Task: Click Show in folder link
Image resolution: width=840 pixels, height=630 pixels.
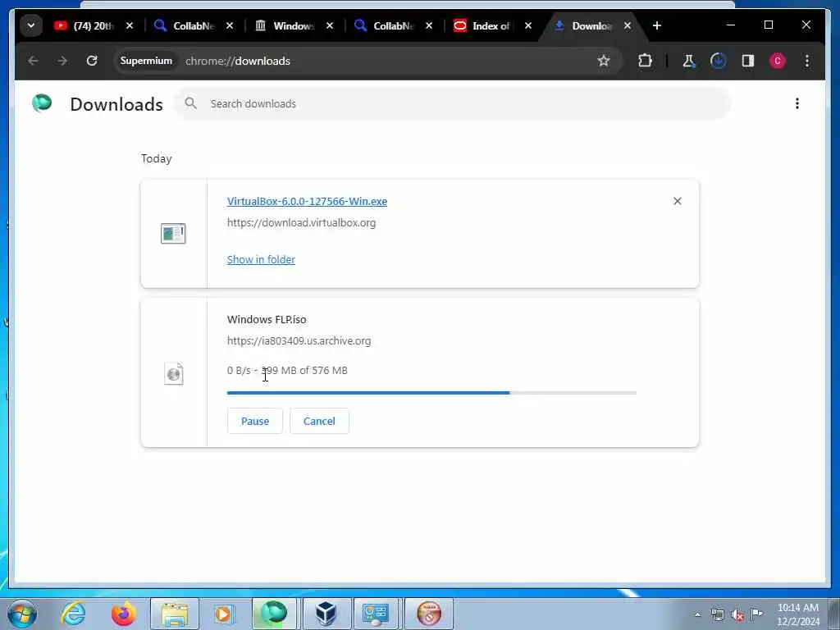Action: point(261,260)
